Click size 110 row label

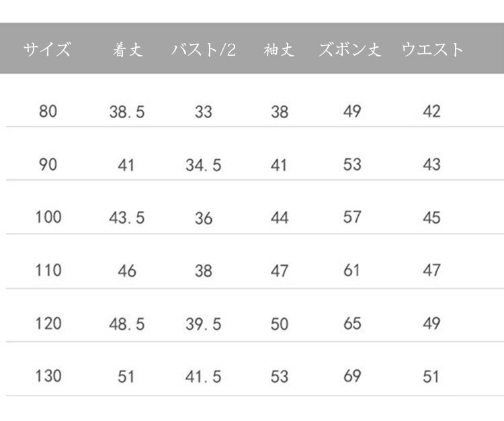(48, 270)
